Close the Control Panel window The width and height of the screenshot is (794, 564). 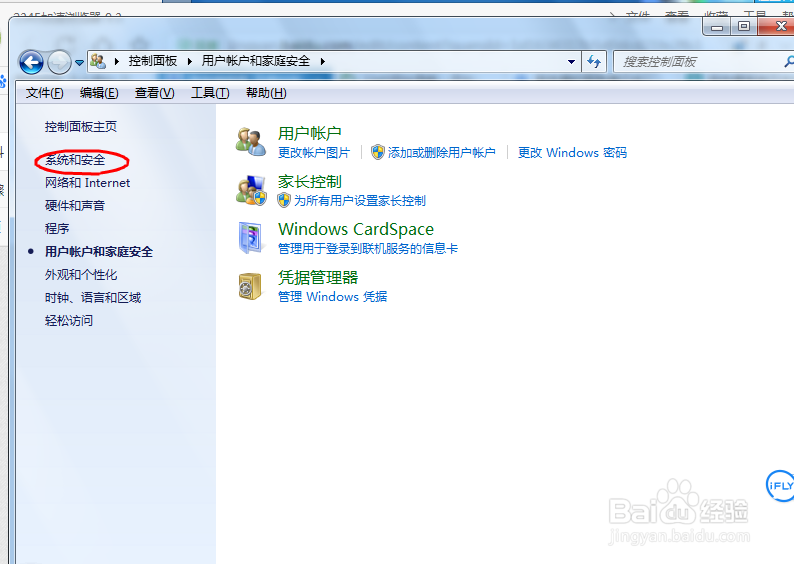click(777, 27)
